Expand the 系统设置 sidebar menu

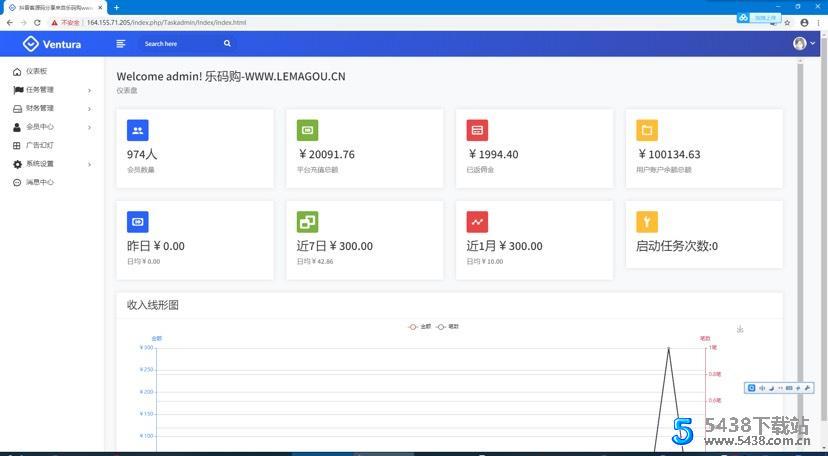click(x=50, y=164)
